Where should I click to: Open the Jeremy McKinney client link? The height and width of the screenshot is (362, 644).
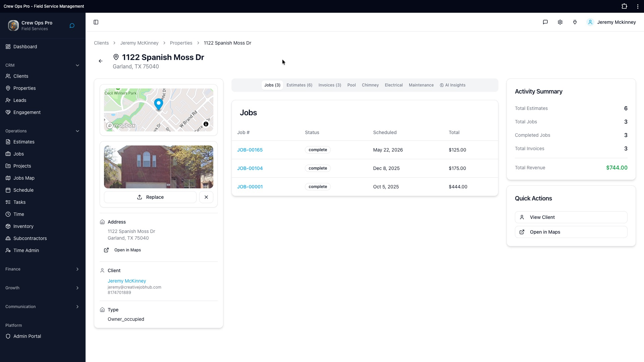pos(127,281)
